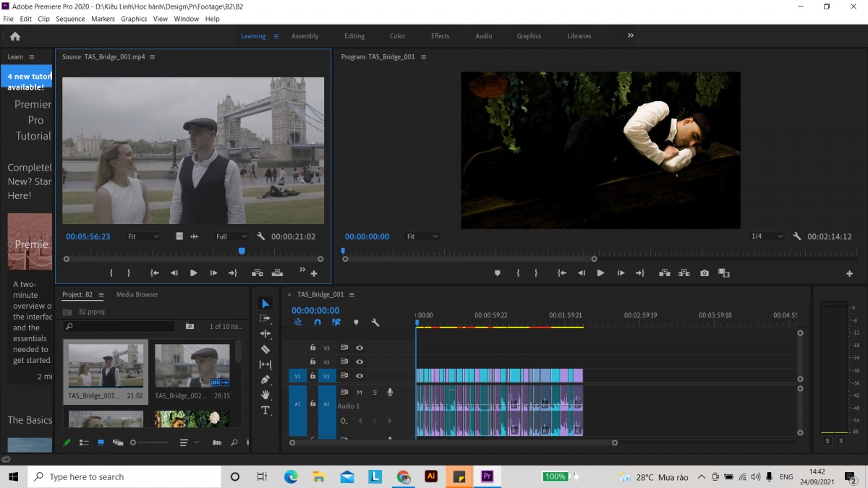Open Program monitor settings wrench
This screenshot has width=868, height=488.
797,236
